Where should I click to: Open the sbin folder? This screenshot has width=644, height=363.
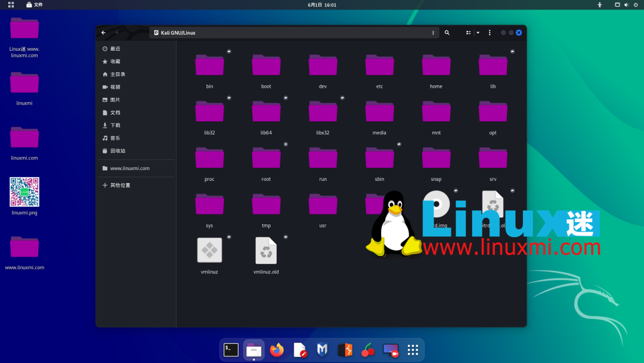[379, 158]
